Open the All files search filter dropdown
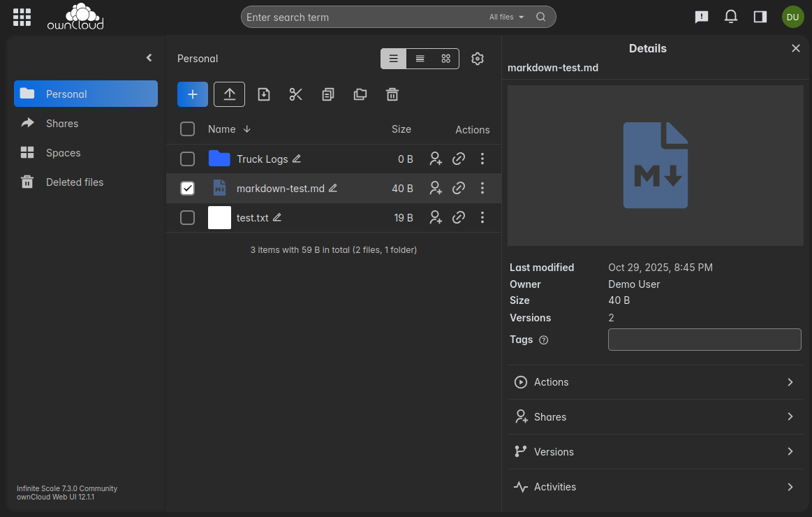 506,17
